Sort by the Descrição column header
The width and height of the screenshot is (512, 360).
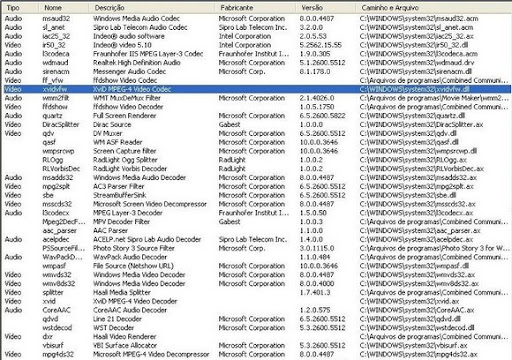(152, 7)
